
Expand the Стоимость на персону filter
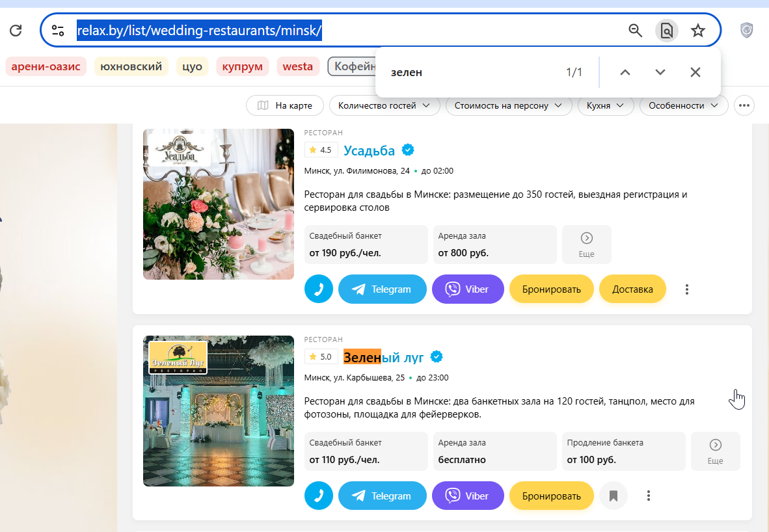click(509, 105)
